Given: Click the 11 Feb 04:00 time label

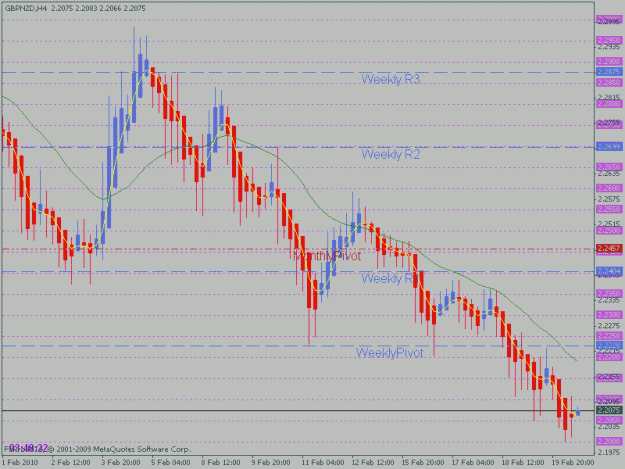Looking at the screenshot, I should [322, 462].
